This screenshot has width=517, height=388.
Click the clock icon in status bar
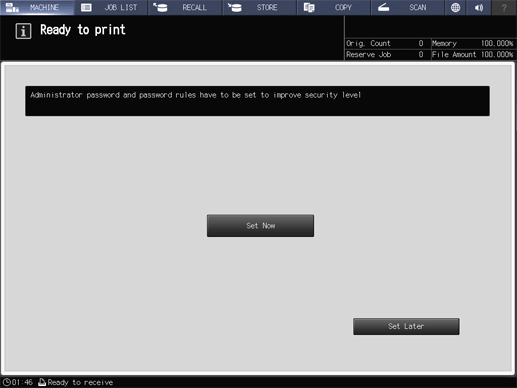[7, 382]
